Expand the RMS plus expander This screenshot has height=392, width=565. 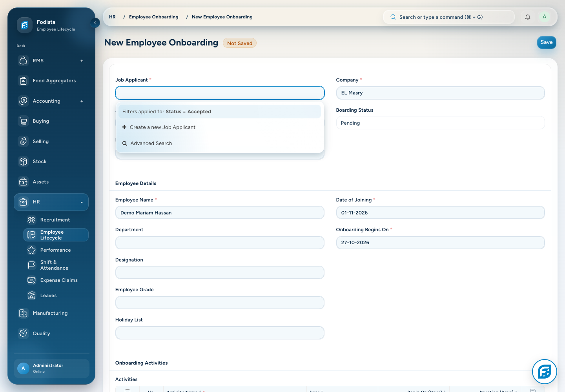point(82,61)
